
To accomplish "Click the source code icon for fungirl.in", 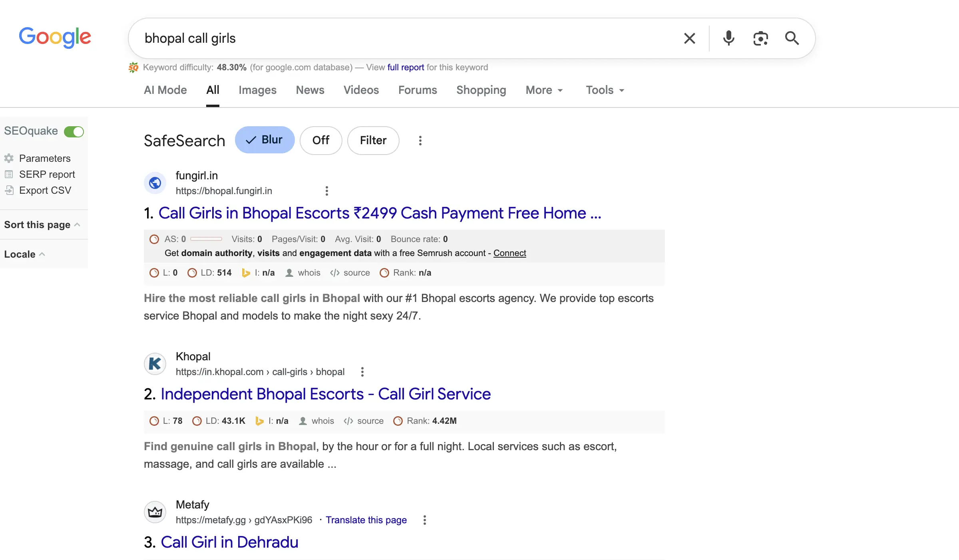I will (x=335, y=273).
